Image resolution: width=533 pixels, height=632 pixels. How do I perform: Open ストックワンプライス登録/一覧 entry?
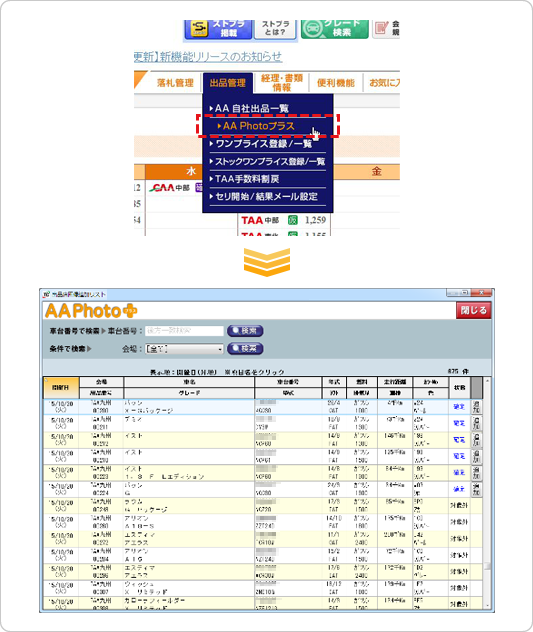pos(267,162)
